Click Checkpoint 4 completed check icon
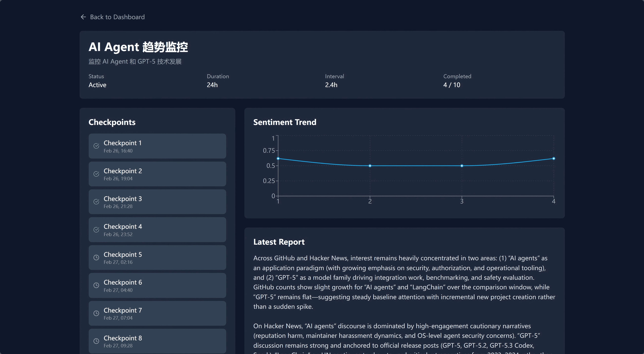The height and width of the screenshot is (354, 644). (x=96, y=230)
